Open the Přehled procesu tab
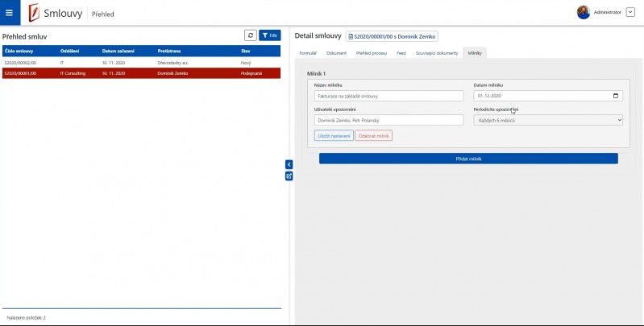The width and height of the screenshot is (644, 326). click(x=372, y=52)
